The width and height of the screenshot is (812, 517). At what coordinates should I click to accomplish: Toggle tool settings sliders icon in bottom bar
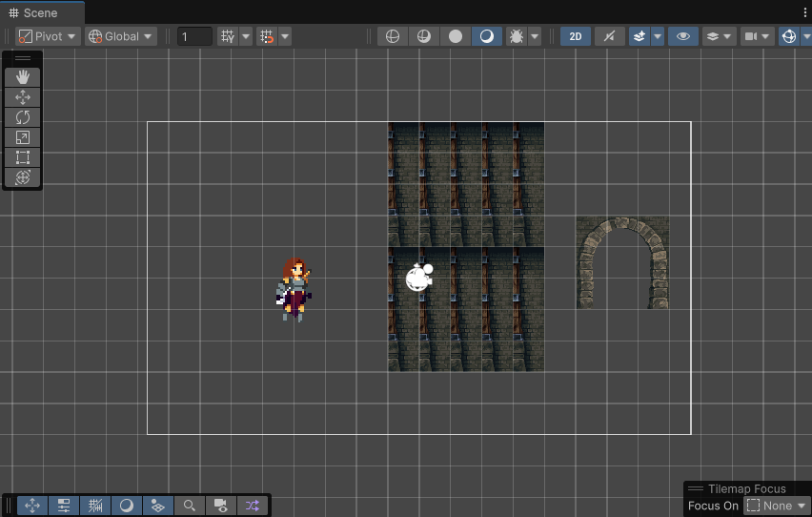pyautogui.click(x=64, y=506)
